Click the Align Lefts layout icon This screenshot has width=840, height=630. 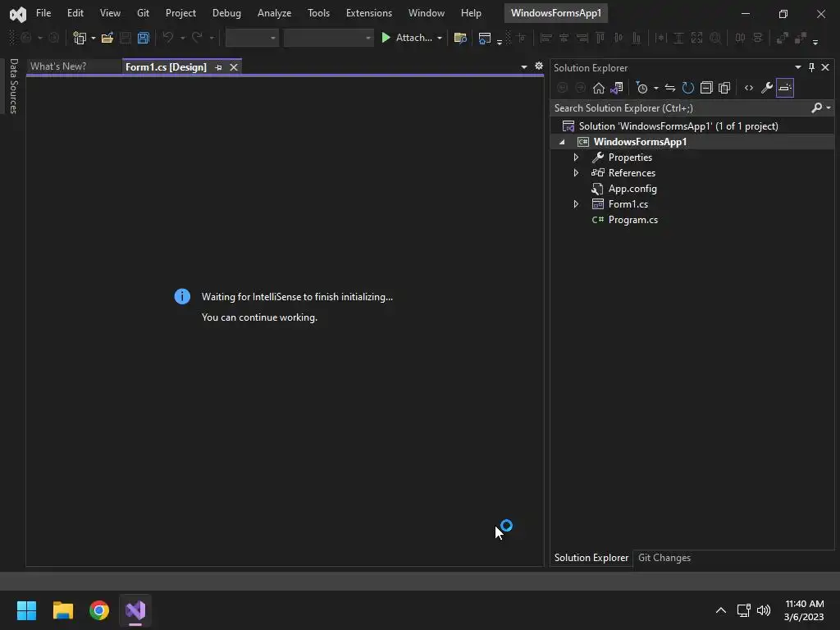click(546, 38)
